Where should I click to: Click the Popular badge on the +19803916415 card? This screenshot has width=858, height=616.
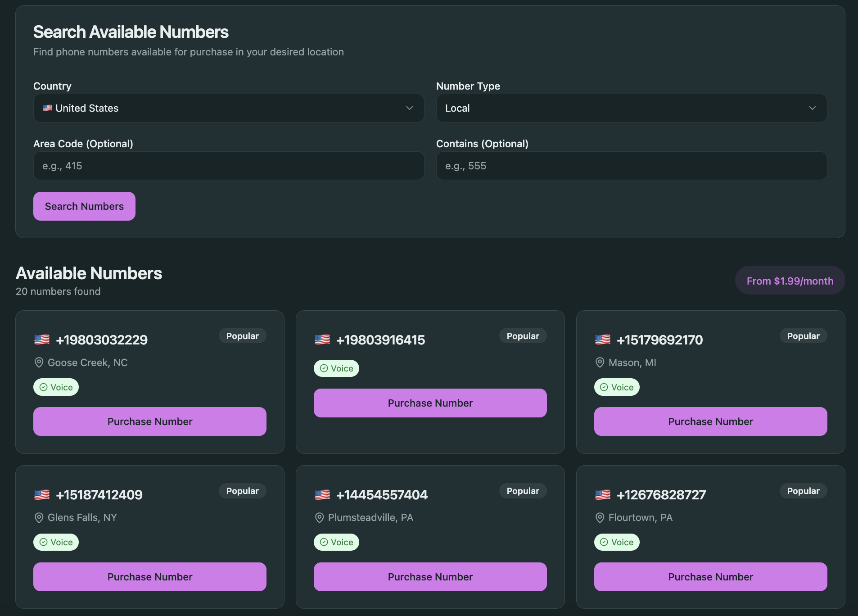[x=522, y=335]
